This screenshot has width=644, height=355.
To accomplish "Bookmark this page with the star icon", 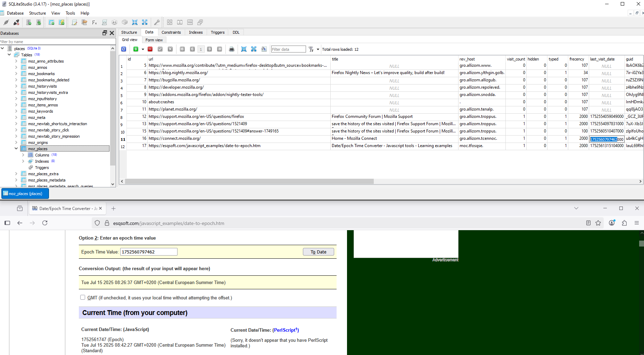I will click(x=598, y=223).
